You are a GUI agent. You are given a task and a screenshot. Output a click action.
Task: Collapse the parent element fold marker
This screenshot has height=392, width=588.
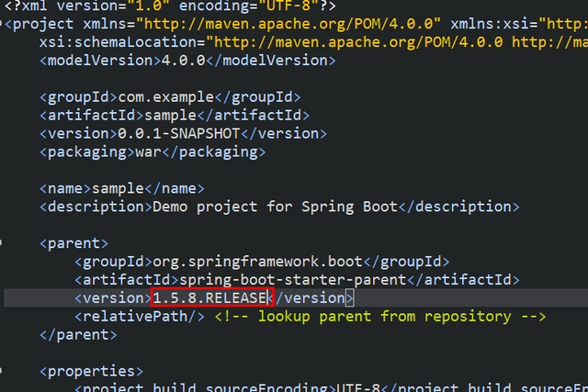3,243
